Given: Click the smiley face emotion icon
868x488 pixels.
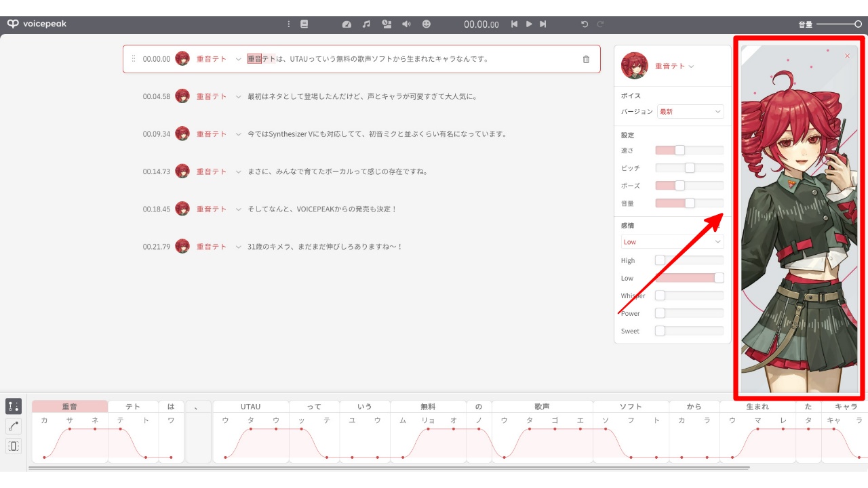Looking at the screenshot, I should pyautogui.click(x=427, y=24).
